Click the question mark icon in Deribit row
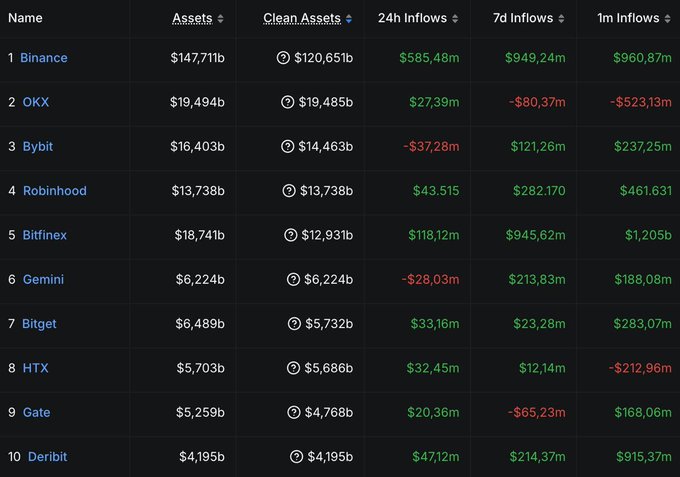 297,457
